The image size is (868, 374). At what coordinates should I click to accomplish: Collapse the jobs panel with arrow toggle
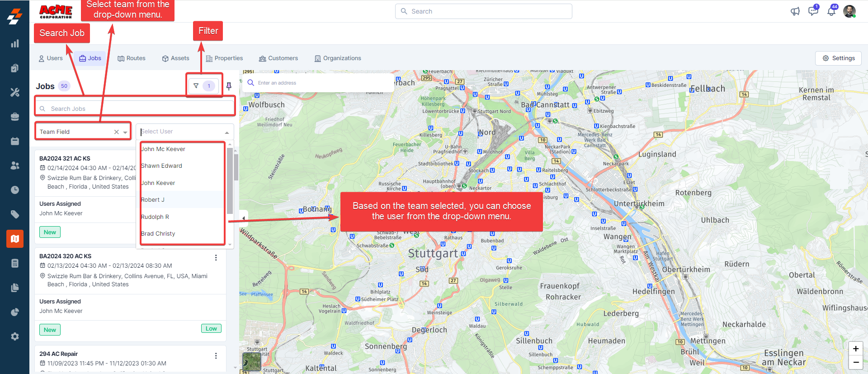244,218
